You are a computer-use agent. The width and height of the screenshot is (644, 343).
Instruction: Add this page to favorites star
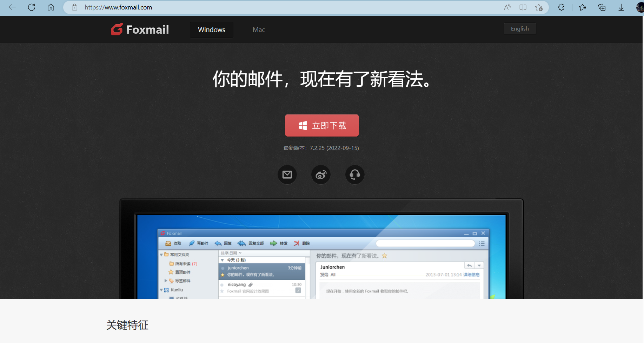point(539,7)
